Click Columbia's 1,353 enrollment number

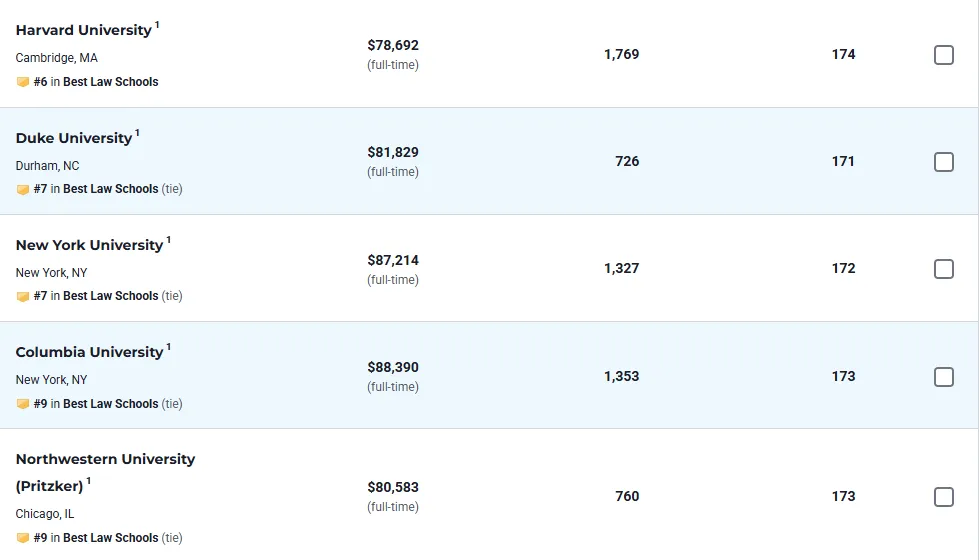click(x=621, y=376)
